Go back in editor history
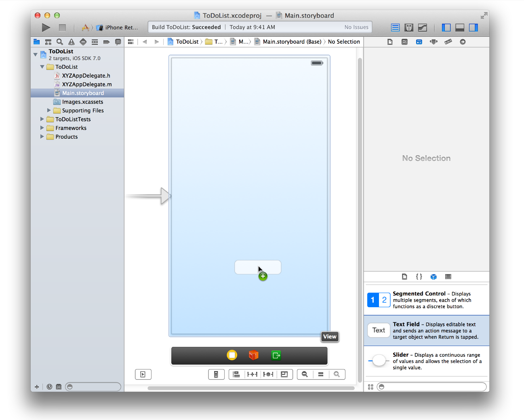The height and width of the screenshot is (420, 524). [145, 42]
